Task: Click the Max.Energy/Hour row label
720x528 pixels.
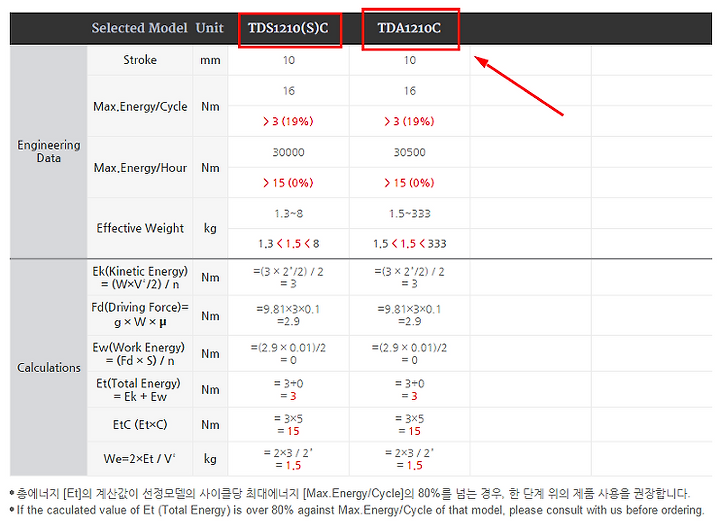Action: tap(140, 168)
